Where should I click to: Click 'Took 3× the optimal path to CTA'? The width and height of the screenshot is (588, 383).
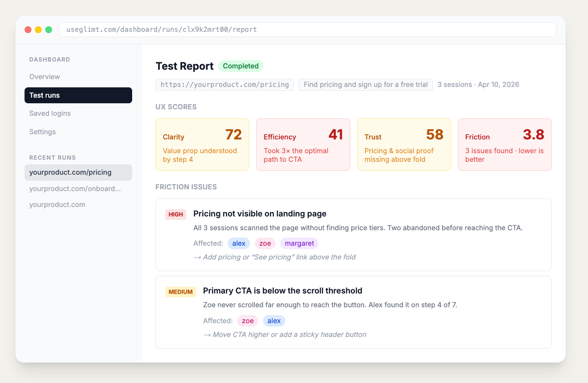(x=296, y=155)
